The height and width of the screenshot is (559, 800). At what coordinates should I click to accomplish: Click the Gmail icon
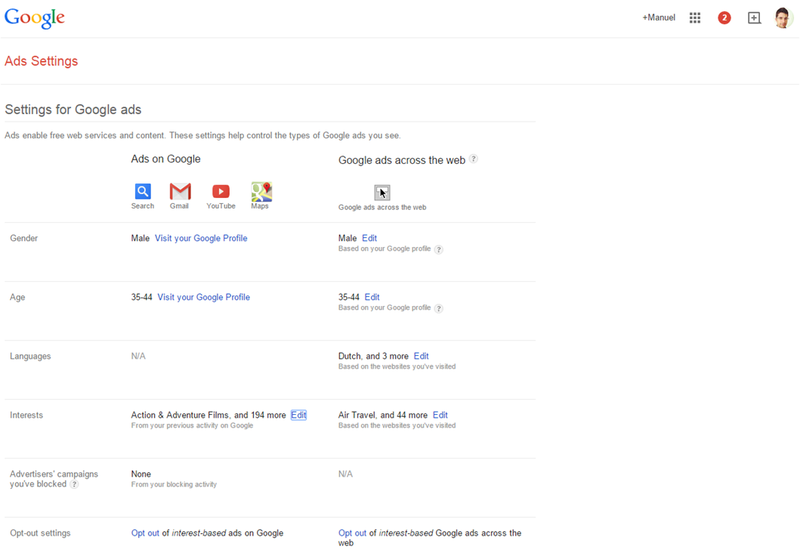(180, 191)
